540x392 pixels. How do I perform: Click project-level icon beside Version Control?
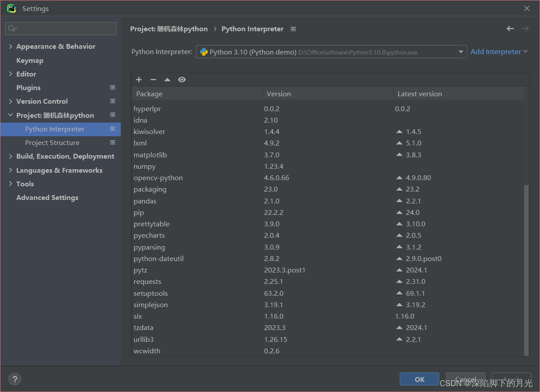click(112, 101)
